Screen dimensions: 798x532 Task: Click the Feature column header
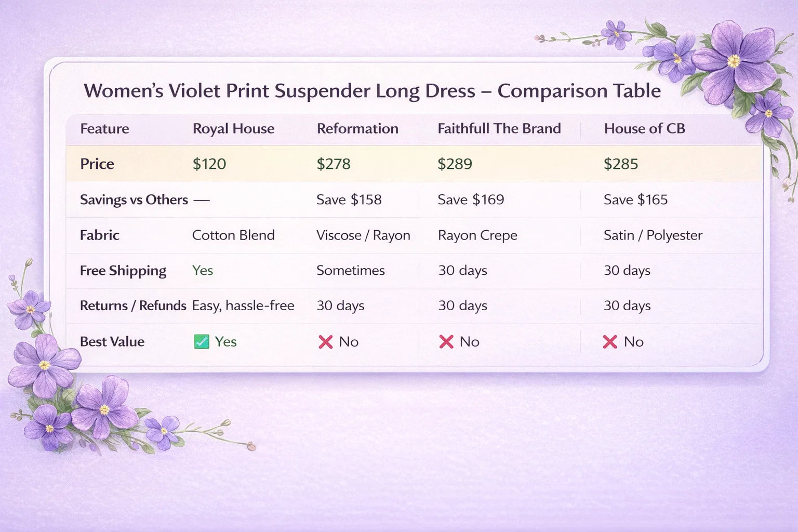point(104,129)
